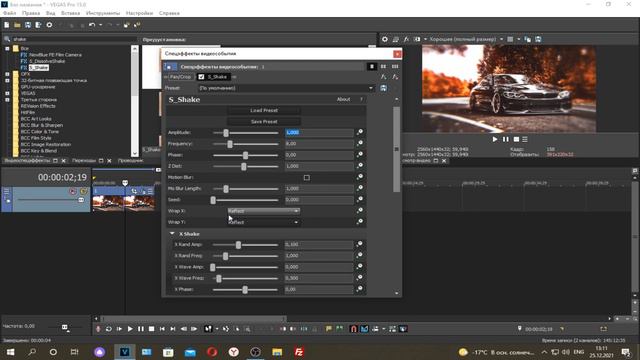The height and width of the screenshot is (360, 640).
Task: Open the Preset dropdown
Action: (286, 88)
